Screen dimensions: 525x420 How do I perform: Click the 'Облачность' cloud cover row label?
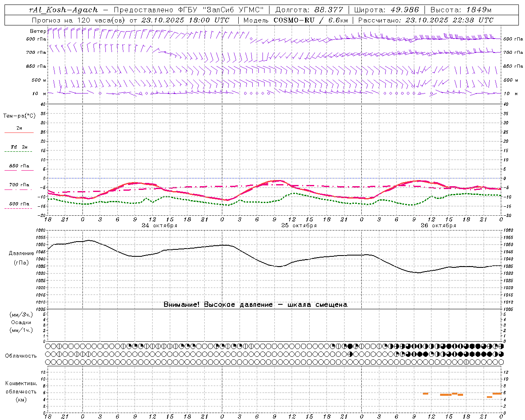[21, 356]
